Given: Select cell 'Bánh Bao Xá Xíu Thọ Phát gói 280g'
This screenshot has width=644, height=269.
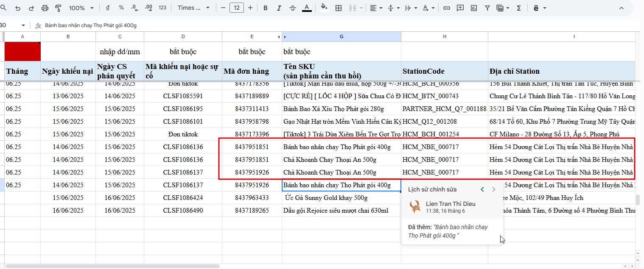Looking at the screenshot, I should click(x=342, y=109).
